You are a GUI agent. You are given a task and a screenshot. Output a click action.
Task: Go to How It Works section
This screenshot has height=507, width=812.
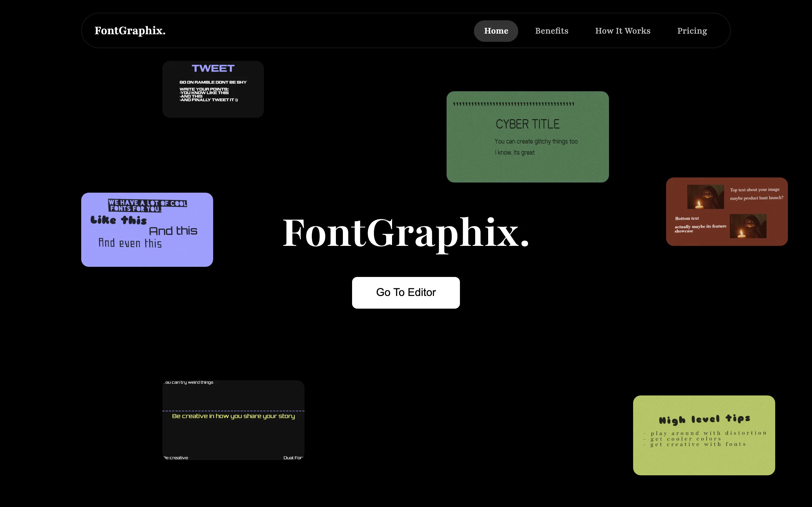[x=623, y=31]
